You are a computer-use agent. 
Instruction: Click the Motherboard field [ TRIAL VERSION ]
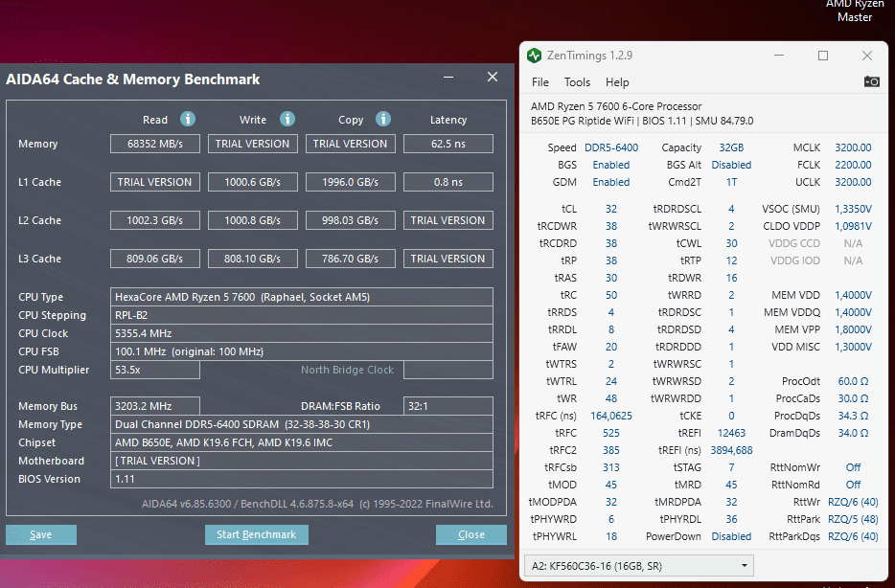coord(302,461)
